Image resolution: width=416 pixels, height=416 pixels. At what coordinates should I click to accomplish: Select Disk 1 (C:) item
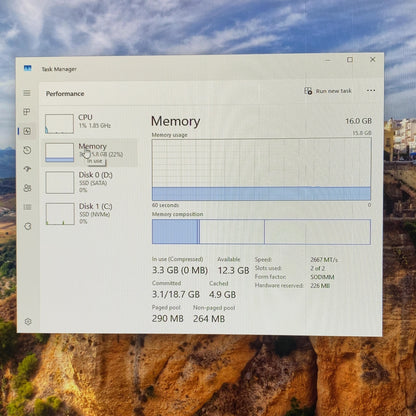[x=91, y=214]
